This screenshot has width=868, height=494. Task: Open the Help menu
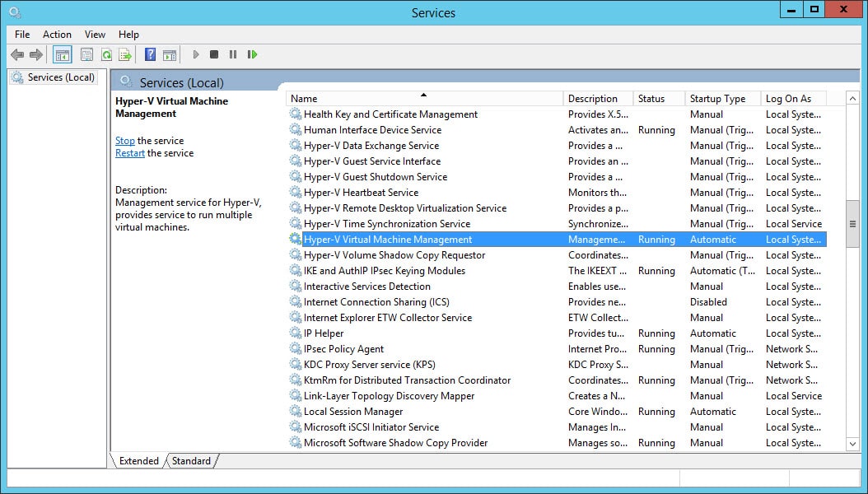(128, 35)
